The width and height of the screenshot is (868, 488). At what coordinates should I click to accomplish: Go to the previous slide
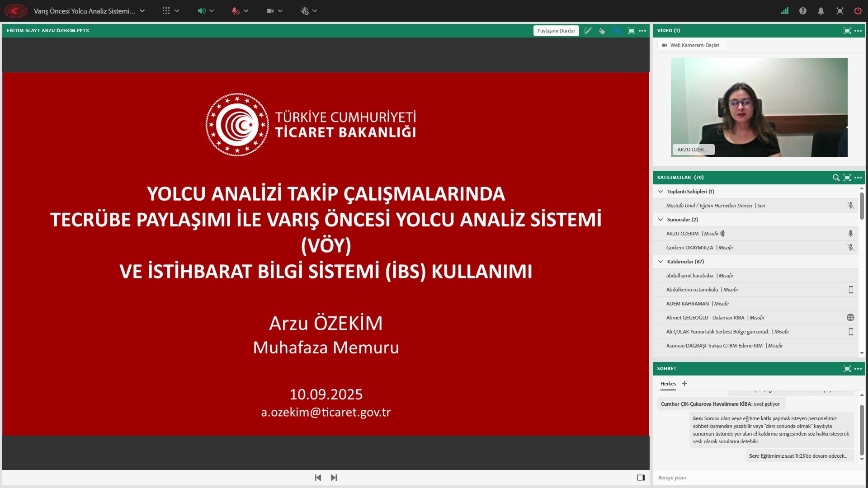pos(318,478)
